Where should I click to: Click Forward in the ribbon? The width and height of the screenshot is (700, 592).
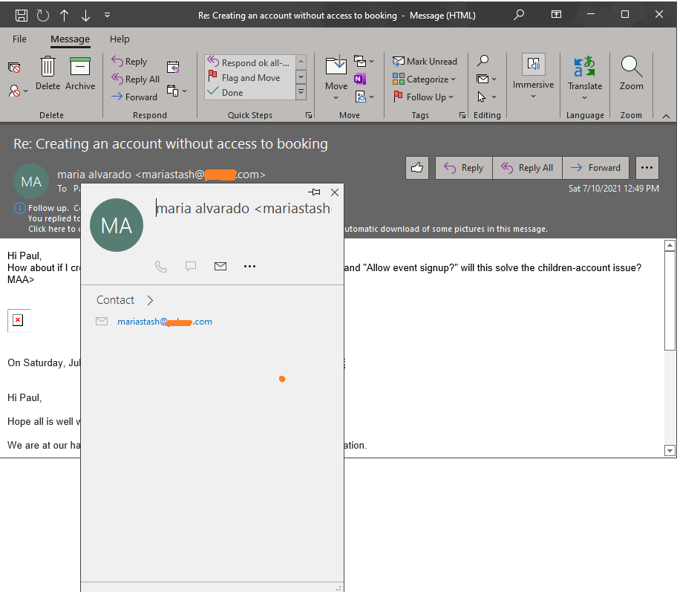click(135, 97)
